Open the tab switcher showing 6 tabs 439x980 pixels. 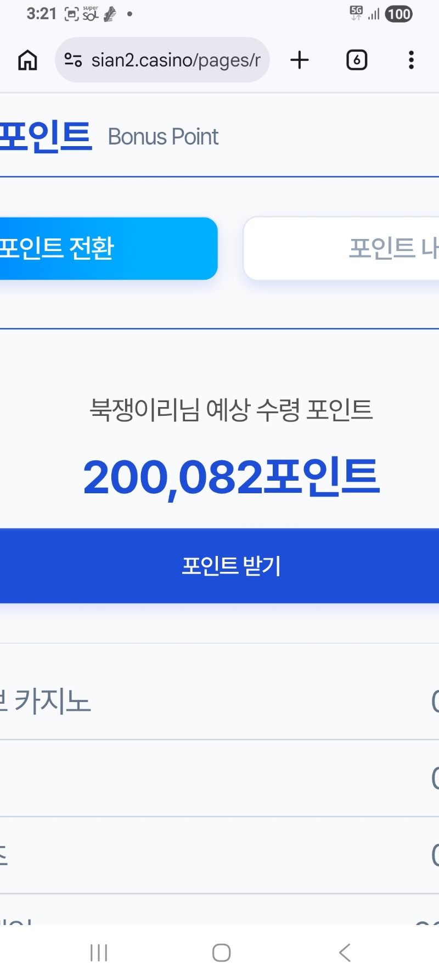(x=357, y=60)
